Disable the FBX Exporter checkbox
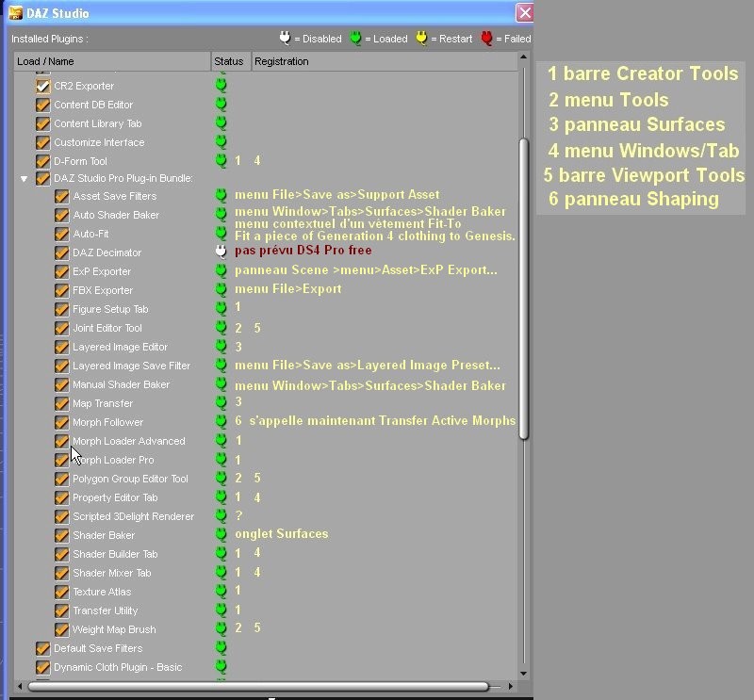Image resolution: width=754 pixels, height=700 pixels. click(x=61, y=290)
